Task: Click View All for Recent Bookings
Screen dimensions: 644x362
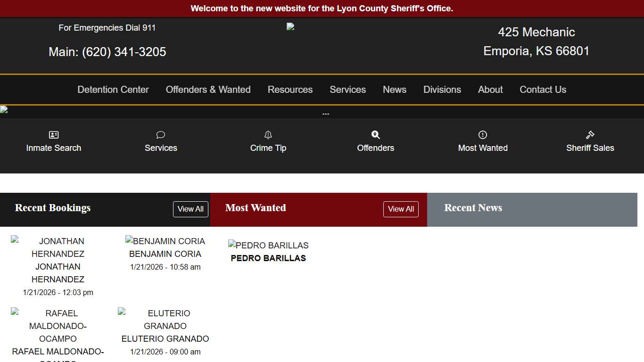Action: click(x=190, y=209)
